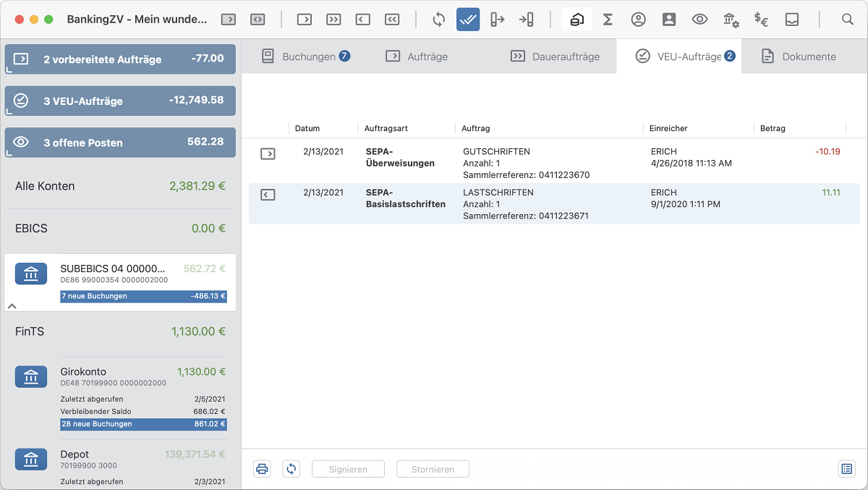Expand the 3 VEU-Aufträge sidebar panel

click(x=120, y=101)
